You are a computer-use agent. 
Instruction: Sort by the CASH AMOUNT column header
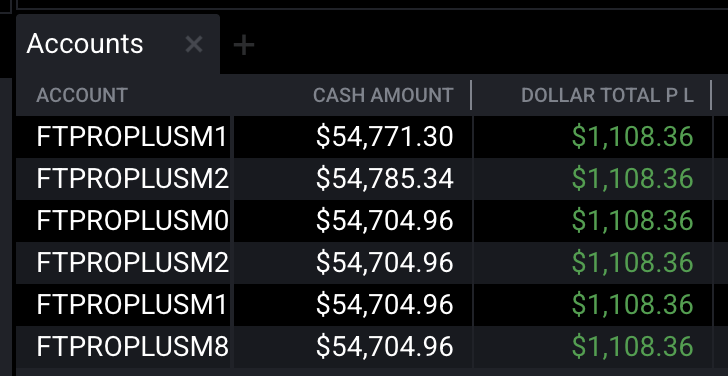pos(383,95)
